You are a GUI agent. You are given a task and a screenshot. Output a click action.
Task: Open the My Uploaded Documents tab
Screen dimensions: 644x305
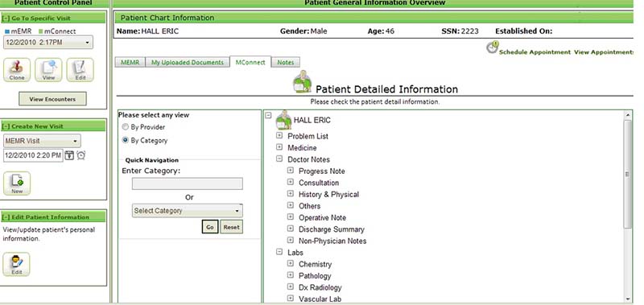tap(188, 63)
